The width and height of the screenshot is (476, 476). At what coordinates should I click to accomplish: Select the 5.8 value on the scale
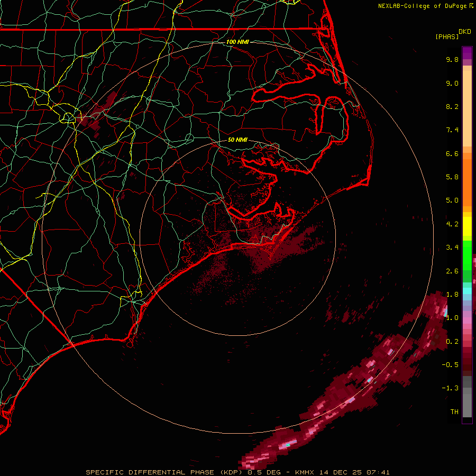pyautogui.click(x=452, y=177)
